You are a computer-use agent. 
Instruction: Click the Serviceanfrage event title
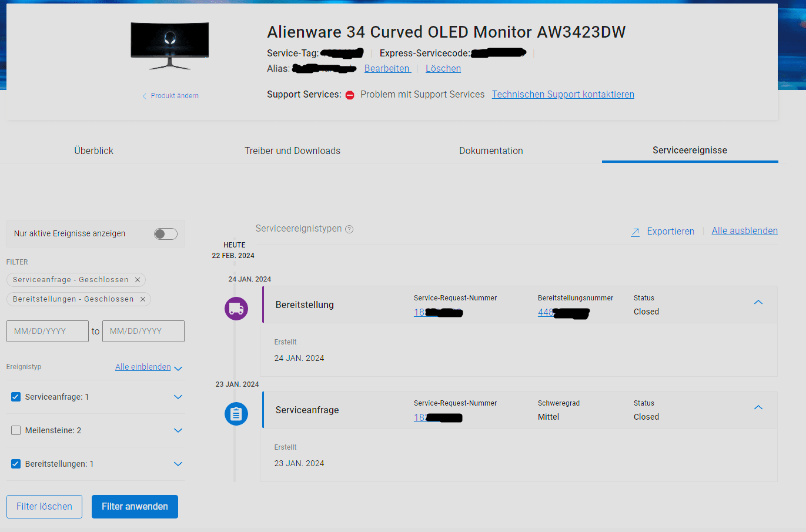pyautogui.click(x=307, y=410)
